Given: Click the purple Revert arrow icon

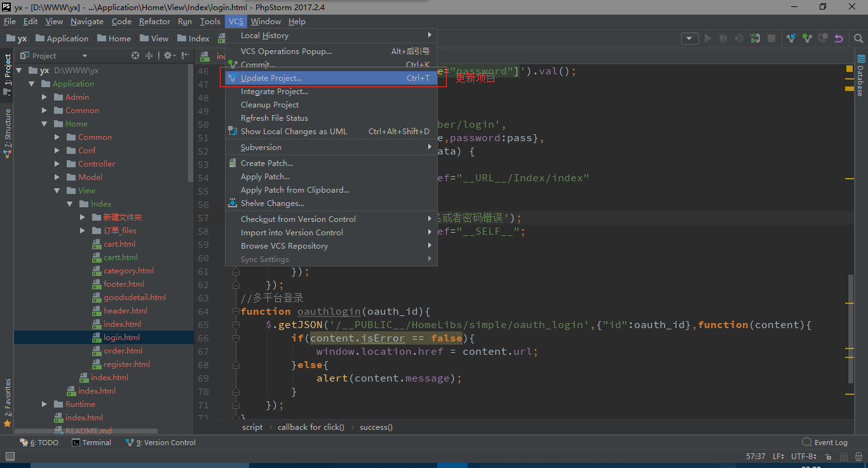Looking at the screenshot, I should pos(839,38).
